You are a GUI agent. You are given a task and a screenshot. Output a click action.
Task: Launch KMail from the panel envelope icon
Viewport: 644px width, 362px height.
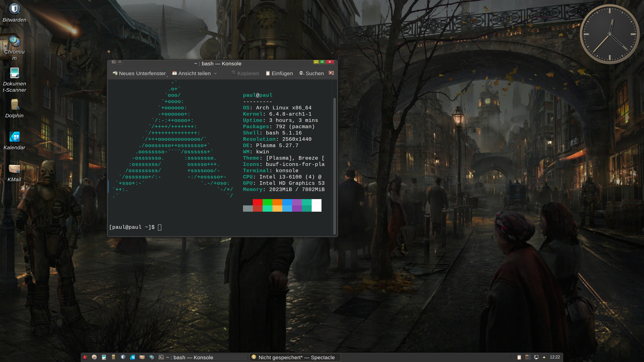pos(142,357)
